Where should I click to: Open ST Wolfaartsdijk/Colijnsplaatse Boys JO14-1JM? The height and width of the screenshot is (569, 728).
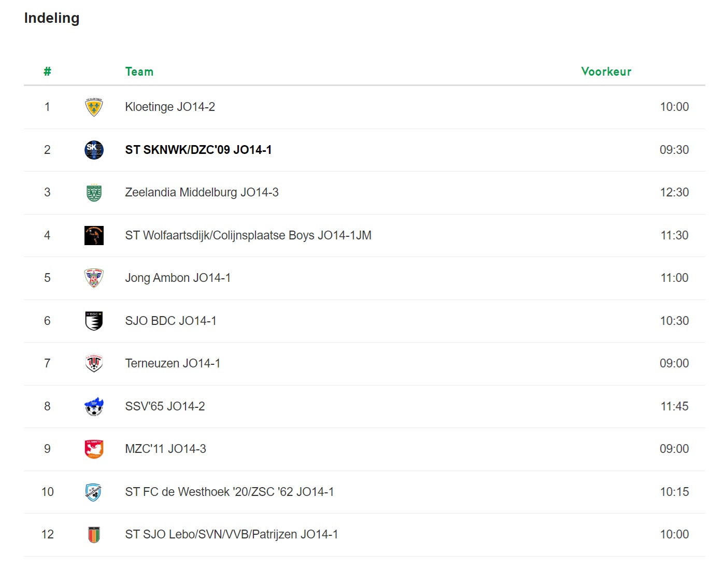[248, 235]
